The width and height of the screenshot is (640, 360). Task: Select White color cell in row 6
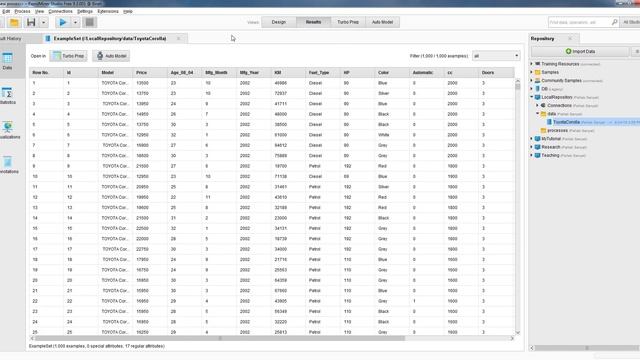coord(392,135)
